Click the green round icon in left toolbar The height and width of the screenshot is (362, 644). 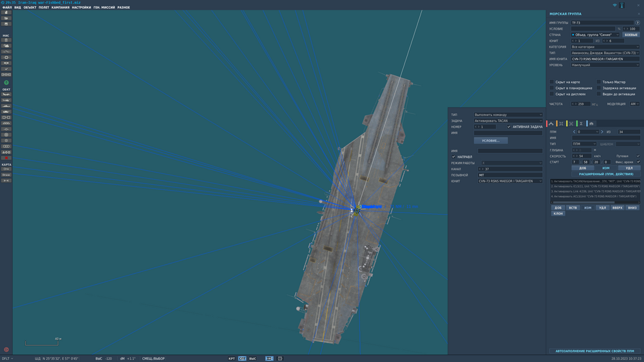[x=6, y=82]
